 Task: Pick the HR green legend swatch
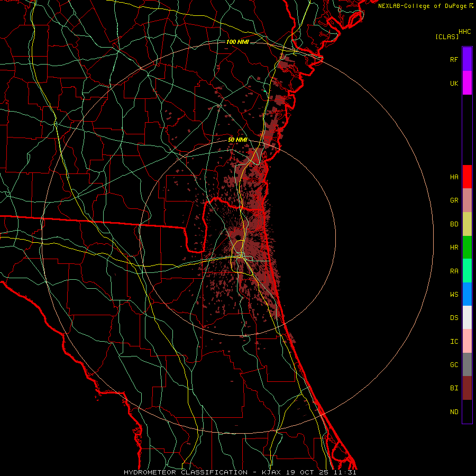pos(467,248)
